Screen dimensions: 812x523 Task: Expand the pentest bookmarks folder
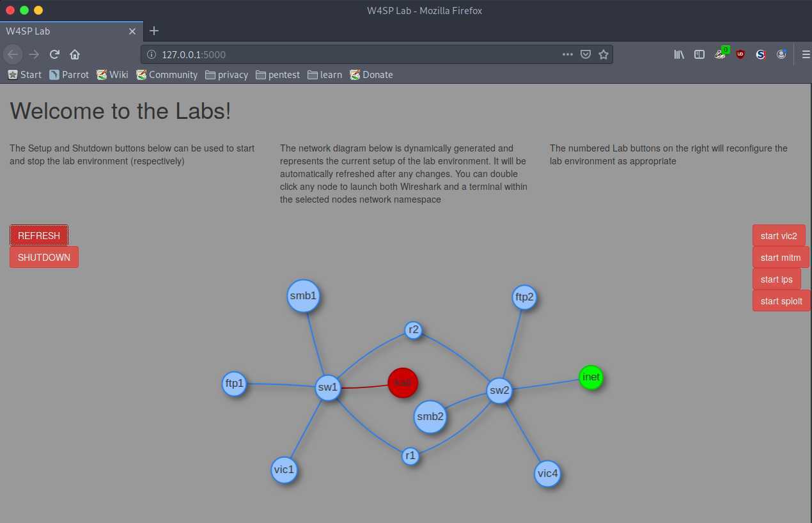tap(278, 75)
